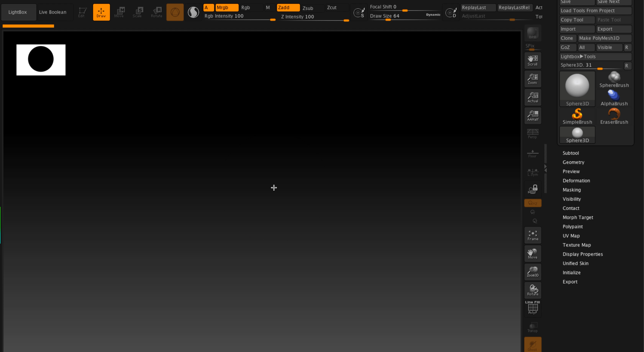This screenshot has width=644, height=352.
Task: Toggle the Dynamic draw size option
Action: pos(433,15)
